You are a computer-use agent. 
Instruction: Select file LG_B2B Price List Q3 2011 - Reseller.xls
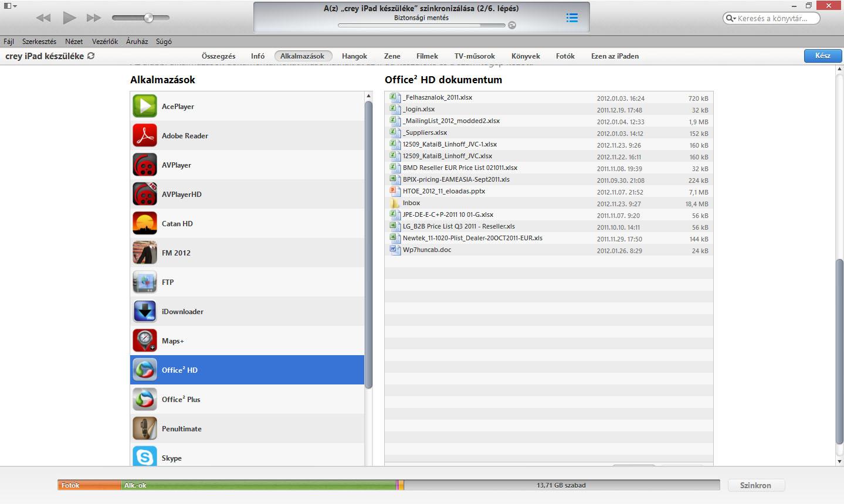click(549, 226)
